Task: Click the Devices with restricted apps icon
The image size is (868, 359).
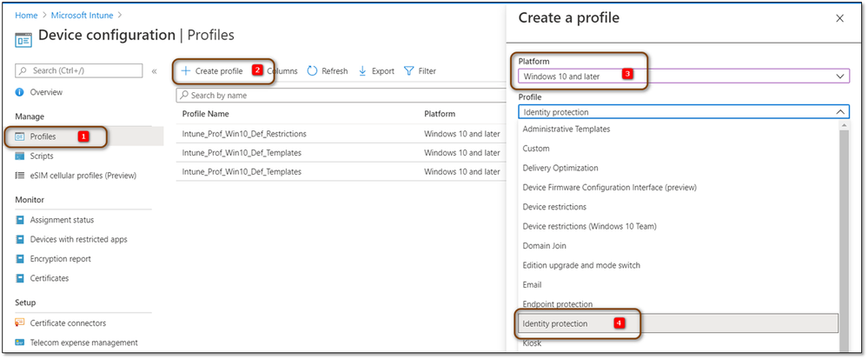Action: coord(20,239)
